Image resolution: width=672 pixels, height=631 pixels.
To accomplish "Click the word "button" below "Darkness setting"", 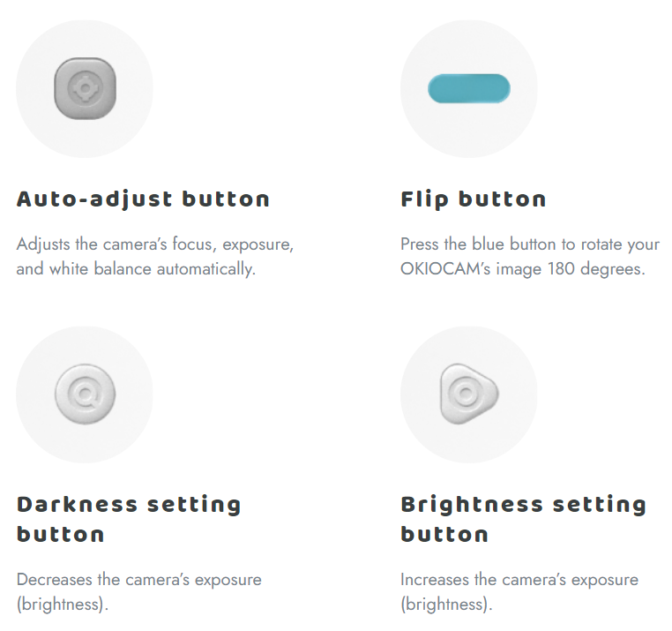I will click(x=61, y=535).
